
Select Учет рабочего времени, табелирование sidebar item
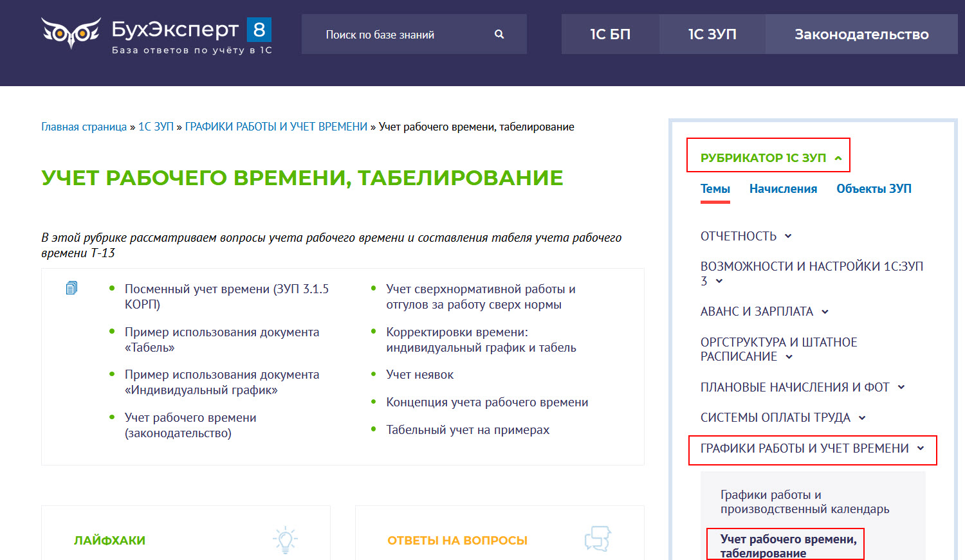point(789,546)
